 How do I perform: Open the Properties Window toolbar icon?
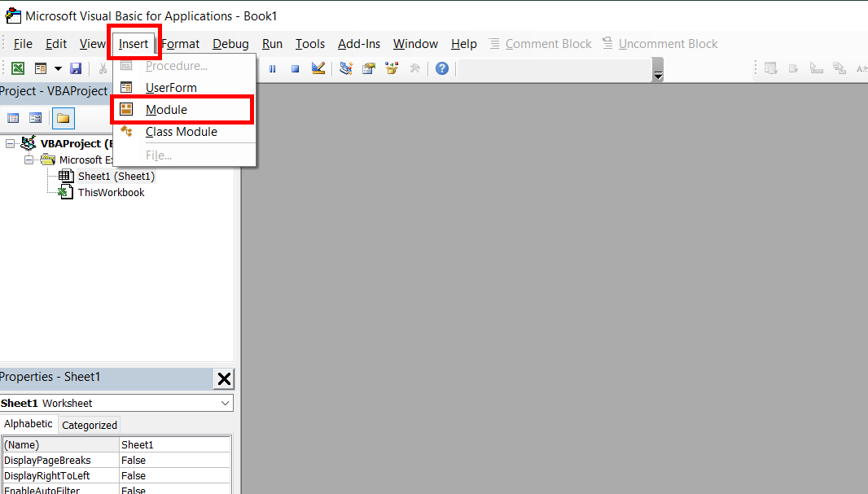point(369,68)
